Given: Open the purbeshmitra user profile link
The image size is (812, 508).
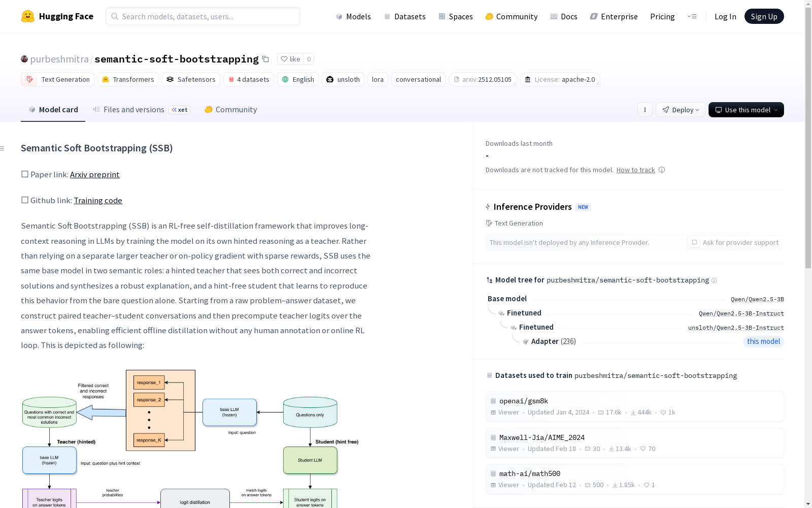Looking at the screenshot, I should click(x=59, y=59).
